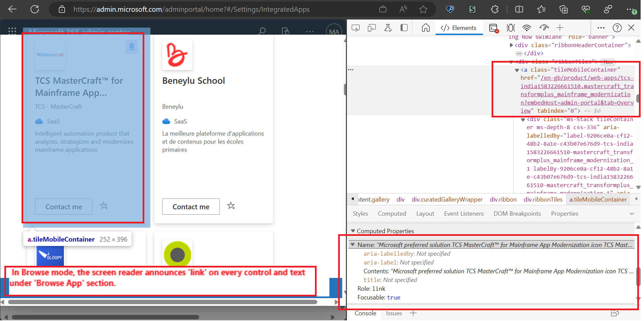This screenshot has width=644, height=321.
Task: Collapse the ms-Stack tileContainer div node
Action: tap(523, 120)
